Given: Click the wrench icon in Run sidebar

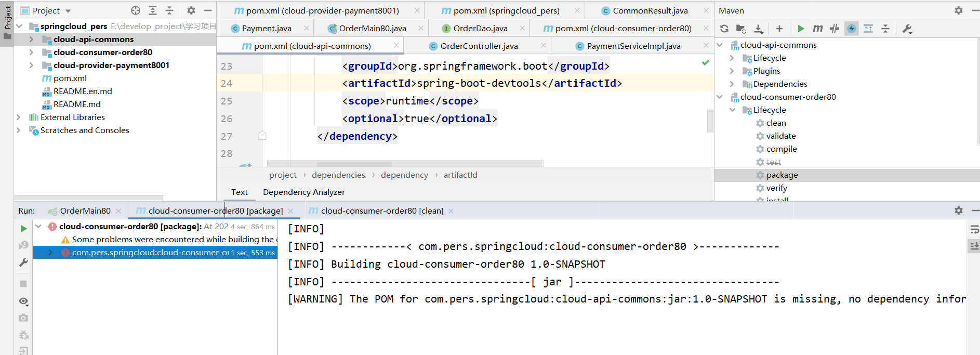Looking at the screenshot, I should [x=23, y=262].
